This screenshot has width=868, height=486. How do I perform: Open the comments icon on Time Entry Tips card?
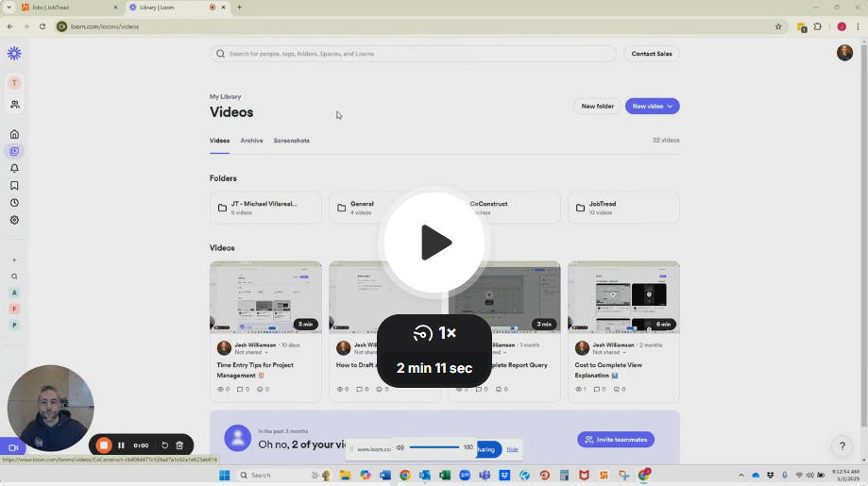click(240, 389)
